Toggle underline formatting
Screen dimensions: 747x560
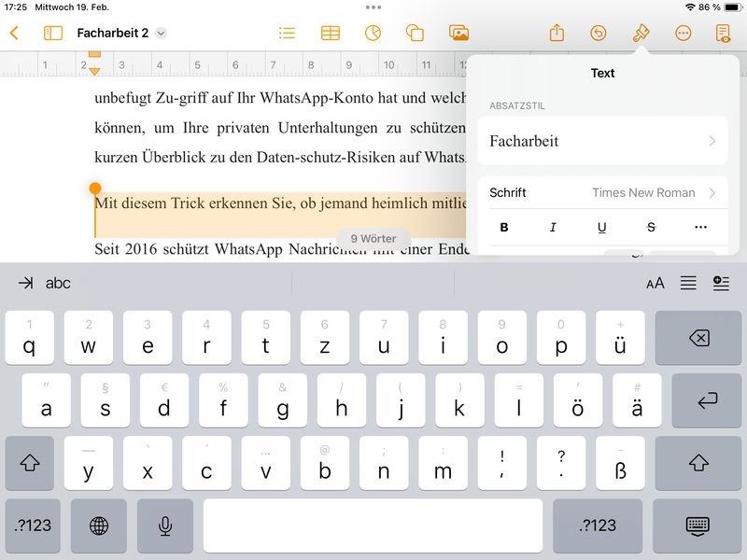coord(601,227)
